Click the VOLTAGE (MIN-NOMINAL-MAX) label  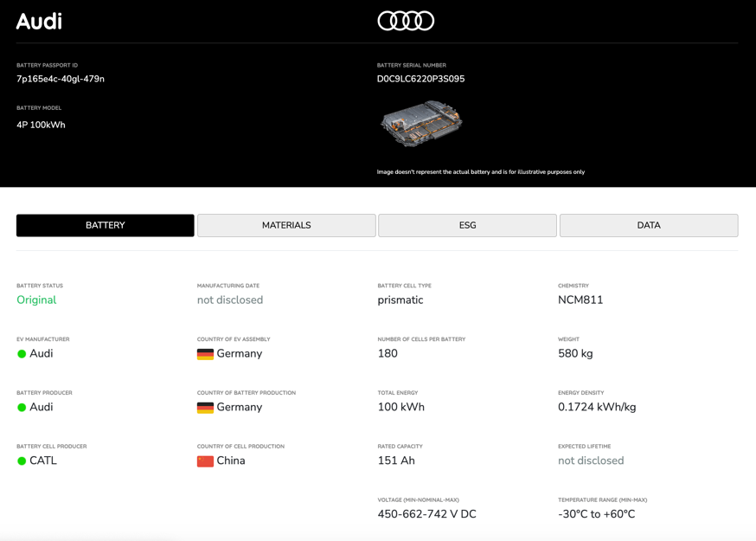click(x=419, y=500)
